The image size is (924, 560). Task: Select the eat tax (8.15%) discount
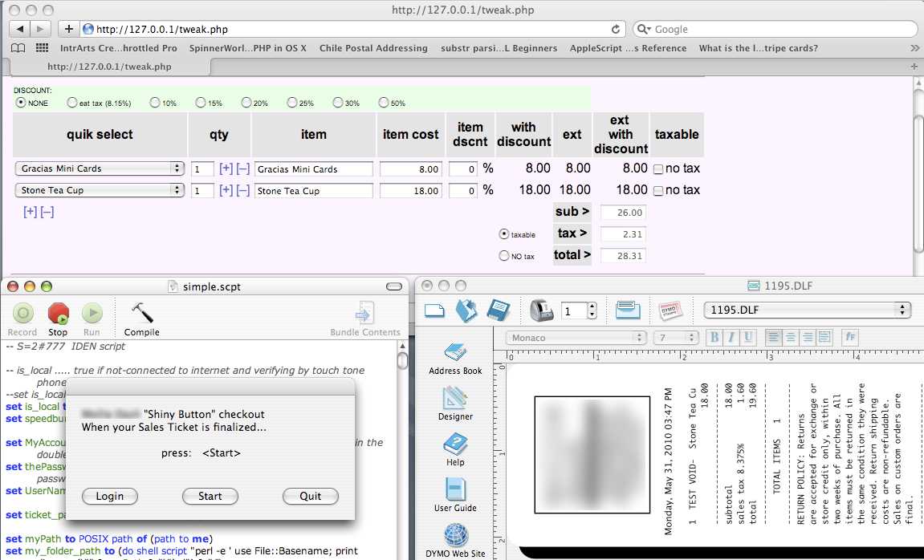[x=72, y=103]
